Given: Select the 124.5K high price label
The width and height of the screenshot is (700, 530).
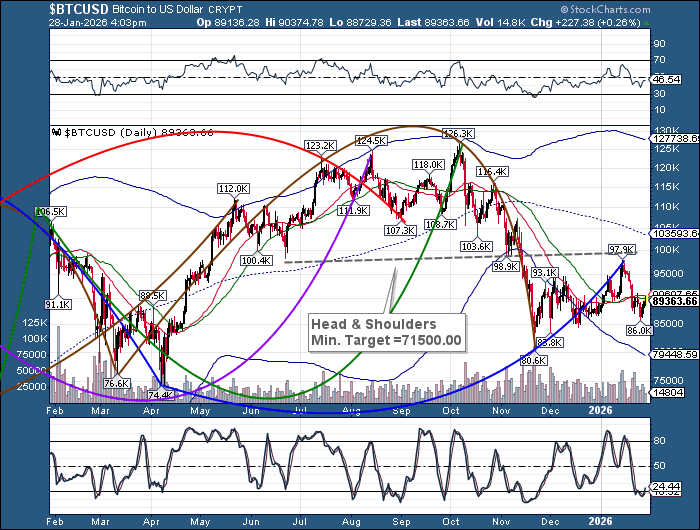Looking at the screenshot, I should coord(370,141).
